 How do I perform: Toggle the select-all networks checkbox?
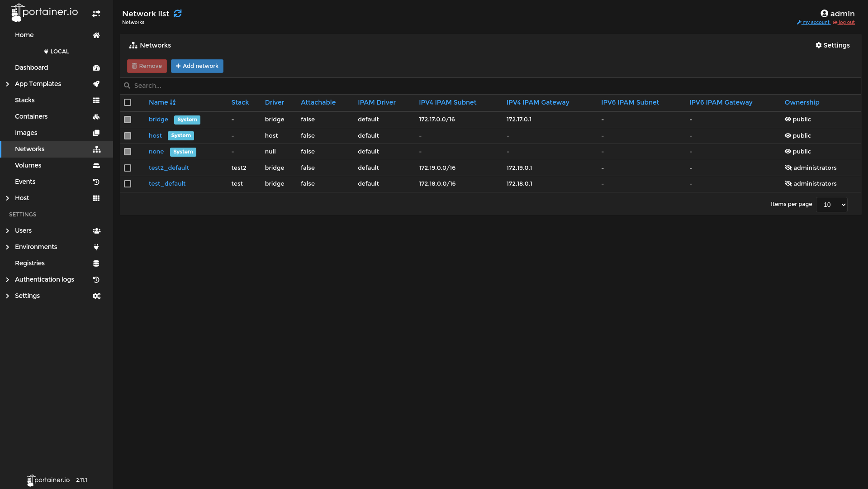128,102
